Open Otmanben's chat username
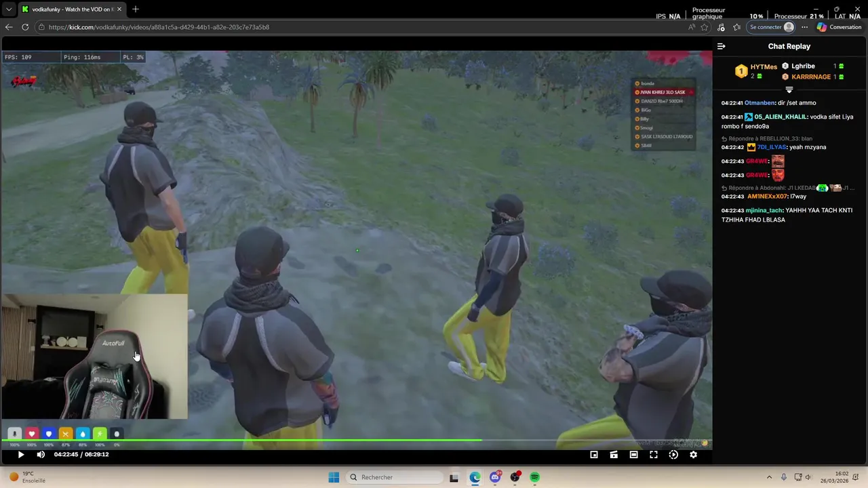Screen dimensions: 868x488 tap(760, 103)
